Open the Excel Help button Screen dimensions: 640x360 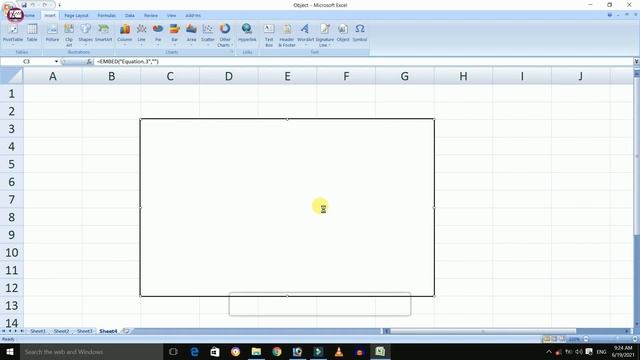tap(610, 15)
